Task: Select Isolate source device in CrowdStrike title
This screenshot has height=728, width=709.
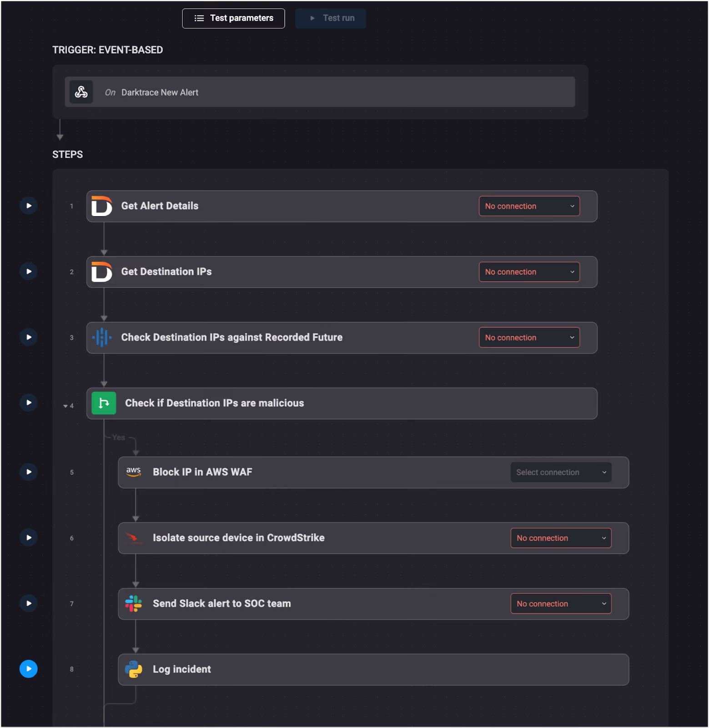Action: click(239, 538)
